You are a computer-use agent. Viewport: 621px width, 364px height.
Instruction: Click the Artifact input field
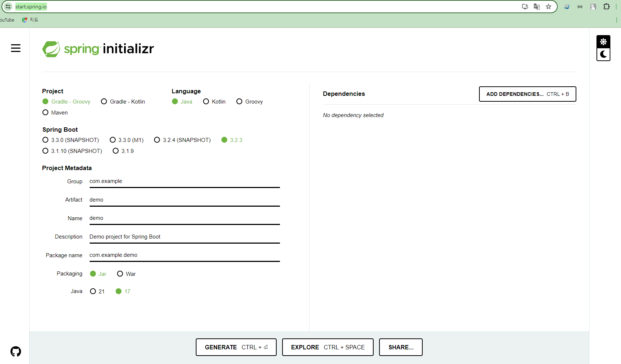tap(185, 200)
